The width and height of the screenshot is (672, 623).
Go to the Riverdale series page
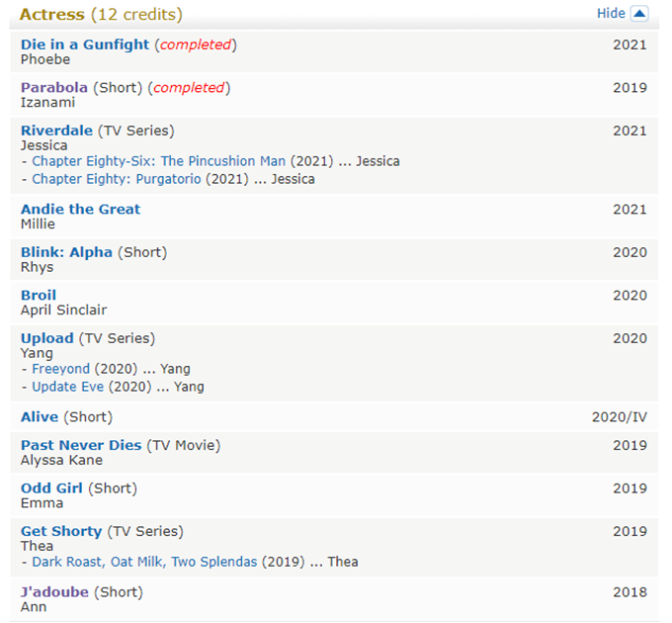(56, 131)
